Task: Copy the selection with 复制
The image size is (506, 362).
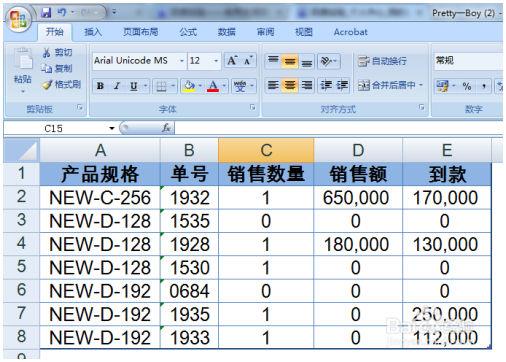Action: pyautogui.click(x=57, y=68)
